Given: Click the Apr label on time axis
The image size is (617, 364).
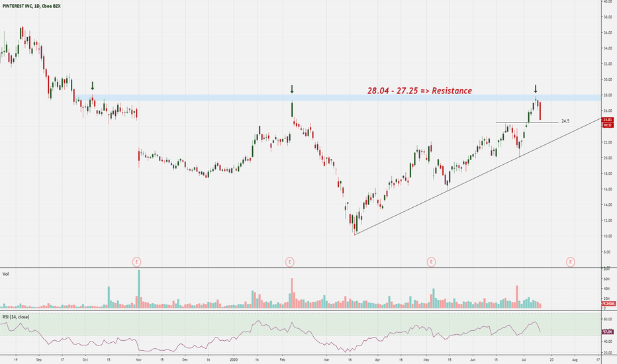Looking at the screenshot, I should pos(378,359).
